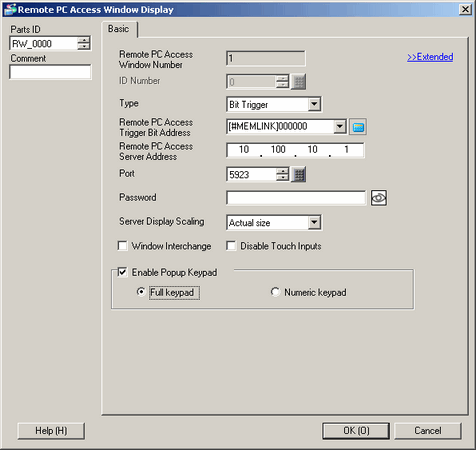Increase Port value with up arrow
Screen dimensions: 476x450
[x=282, y=171]
